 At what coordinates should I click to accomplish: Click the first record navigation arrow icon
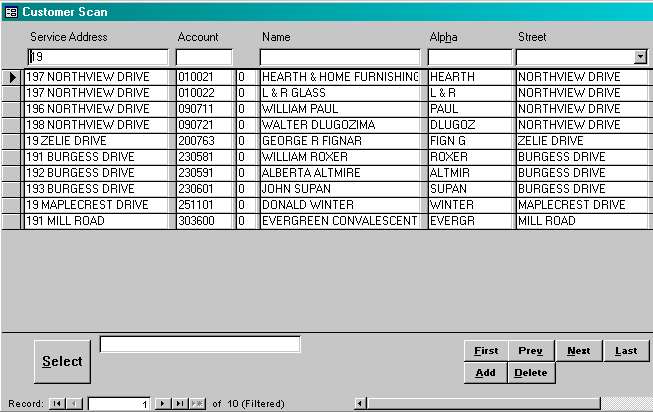point(56,403)
